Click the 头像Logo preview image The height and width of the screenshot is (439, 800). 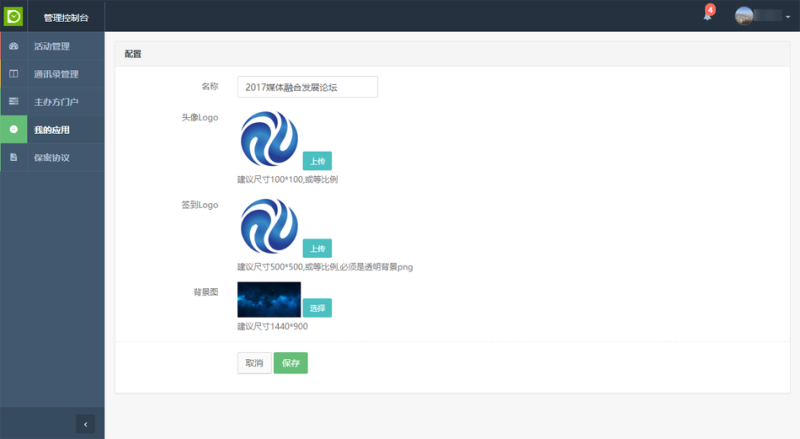click(269, 139)
